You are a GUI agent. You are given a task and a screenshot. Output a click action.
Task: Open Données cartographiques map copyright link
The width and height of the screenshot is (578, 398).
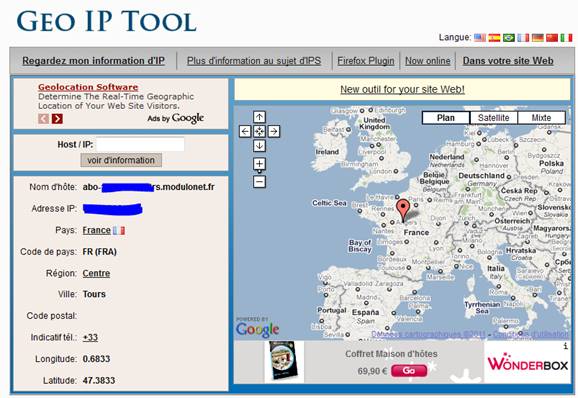point(428,334)
